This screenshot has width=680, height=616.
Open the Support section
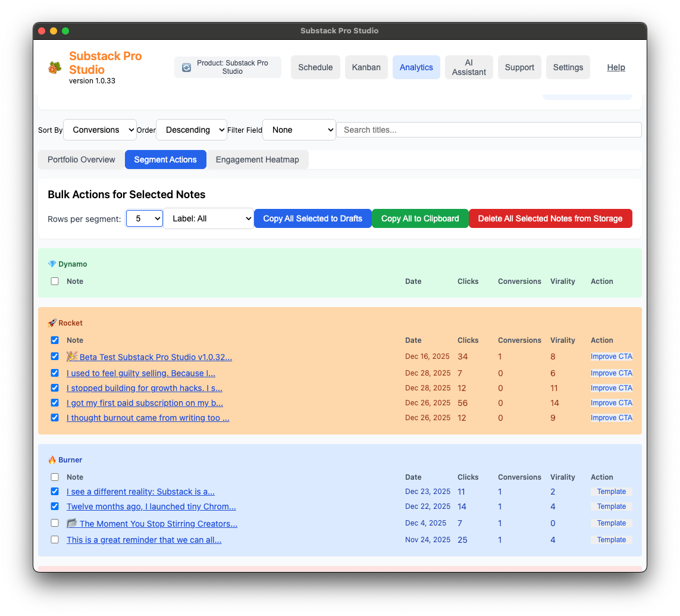click(519, 67)
